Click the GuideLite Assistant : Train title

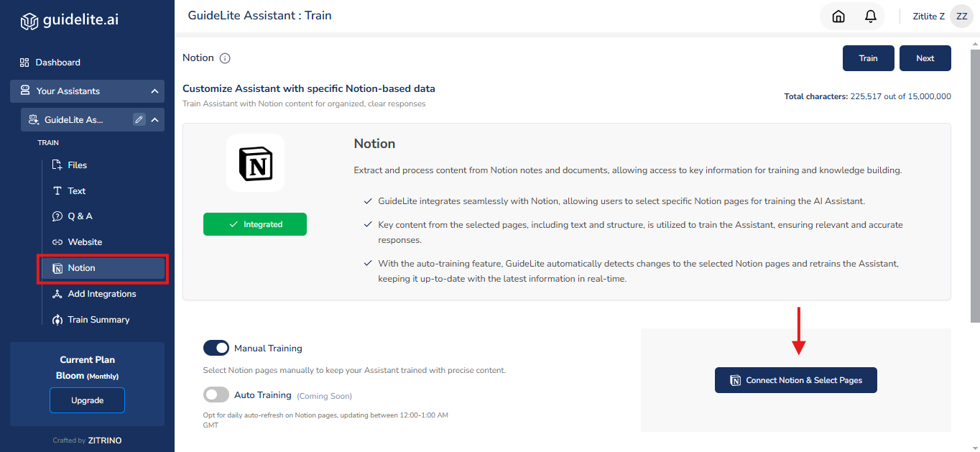pyautogui.click(x=259, y=15)
